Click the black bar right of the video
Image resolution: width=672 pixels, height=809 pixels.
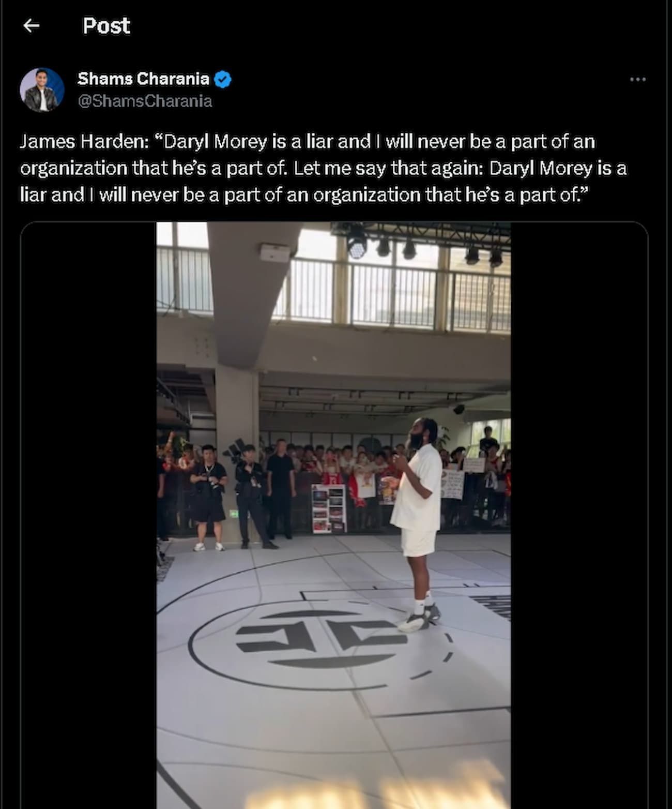click(579, 515)
